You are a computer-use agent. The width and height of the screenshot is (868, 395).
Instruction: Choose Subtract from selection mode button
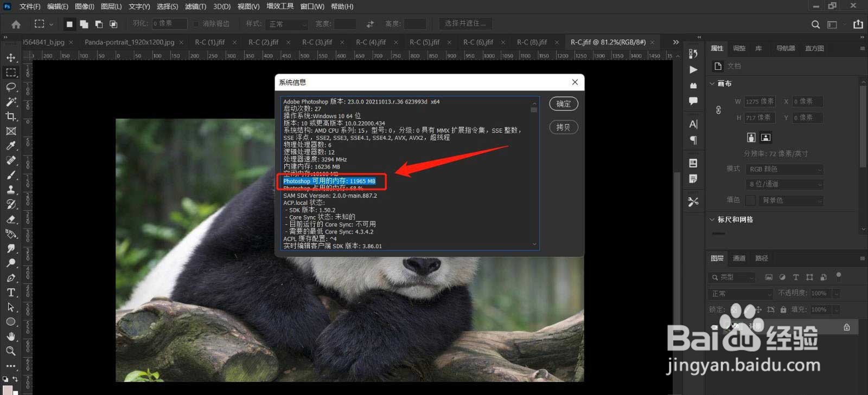click(x=99, y=24)
